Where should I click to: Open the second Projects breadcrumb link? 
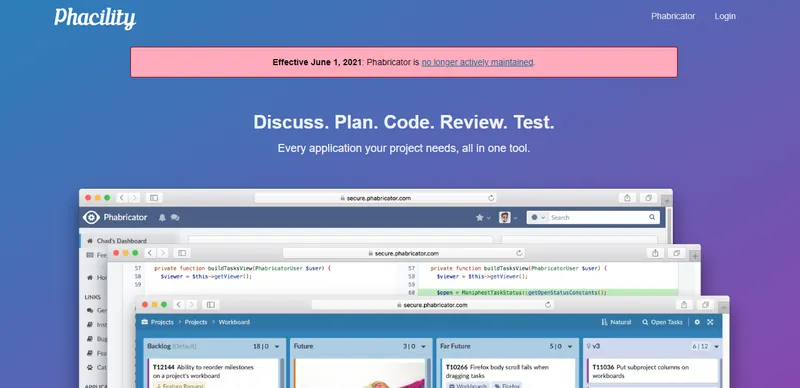click(196, 322)
